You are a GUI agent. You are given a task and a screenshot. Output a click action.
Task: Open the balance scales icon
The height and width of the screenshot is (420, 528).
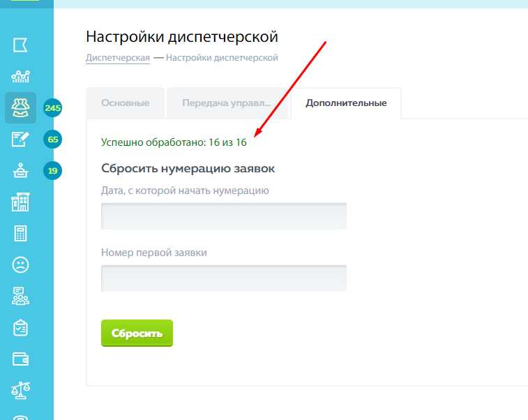[x=20, y=391]
